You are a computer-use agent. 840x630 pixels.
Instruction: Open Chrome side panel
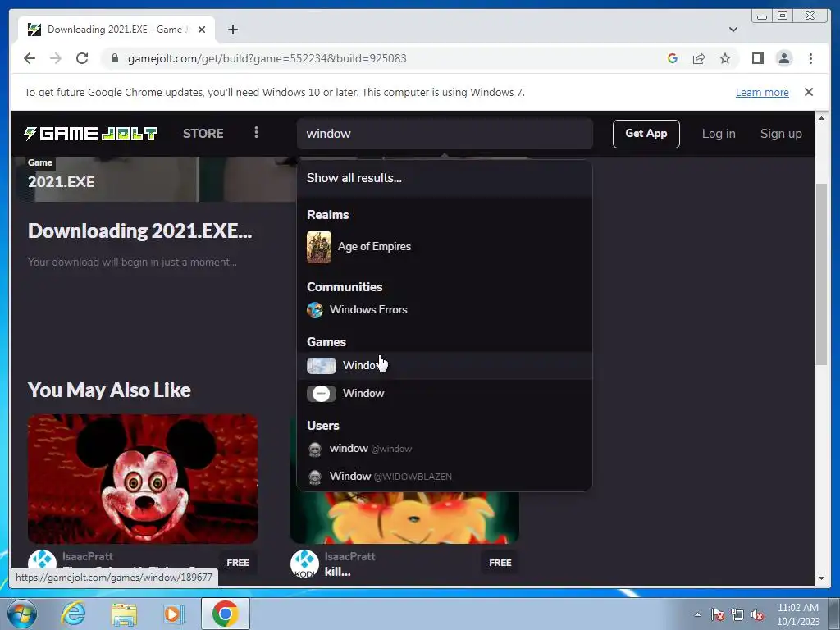click(757, 58)
